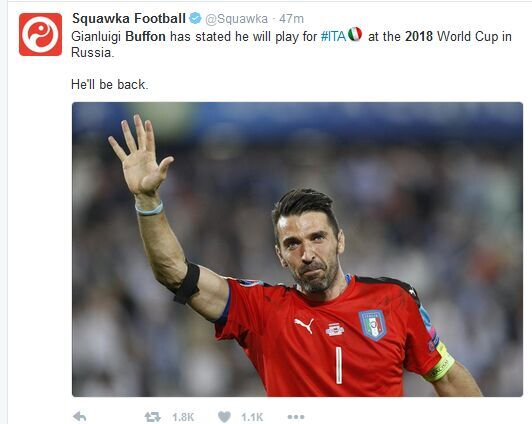Click the bold 2018 in tweet text
Screen dimensions: 532x424
(419, 36)
